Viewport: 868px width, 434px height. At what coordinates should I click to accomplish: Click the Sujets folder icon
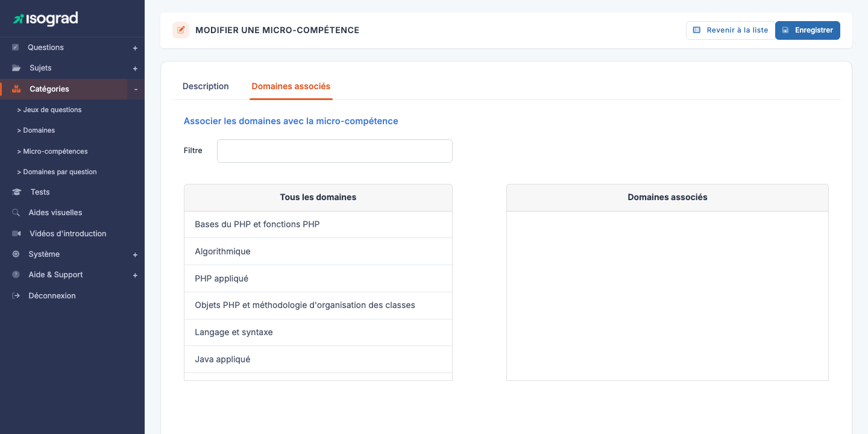[x=16, y=68]
